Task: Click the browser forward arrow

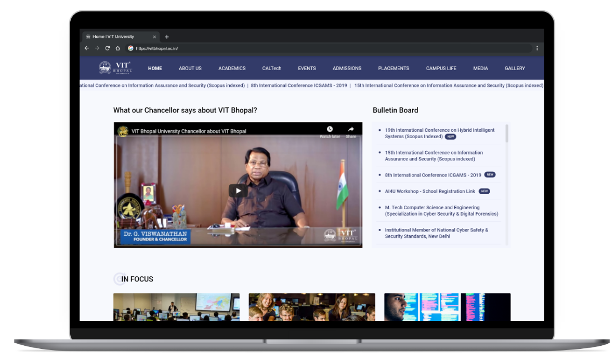Action: [x=97, y=48]
